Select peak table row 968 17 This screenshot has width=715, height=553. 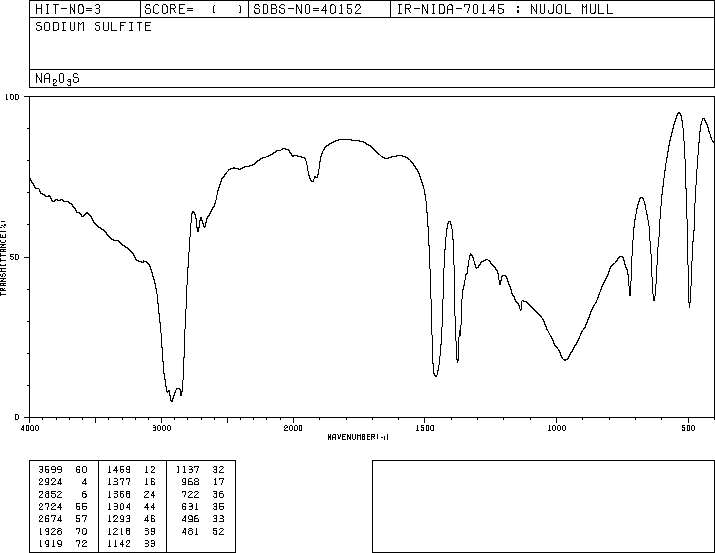coord(202,482)
